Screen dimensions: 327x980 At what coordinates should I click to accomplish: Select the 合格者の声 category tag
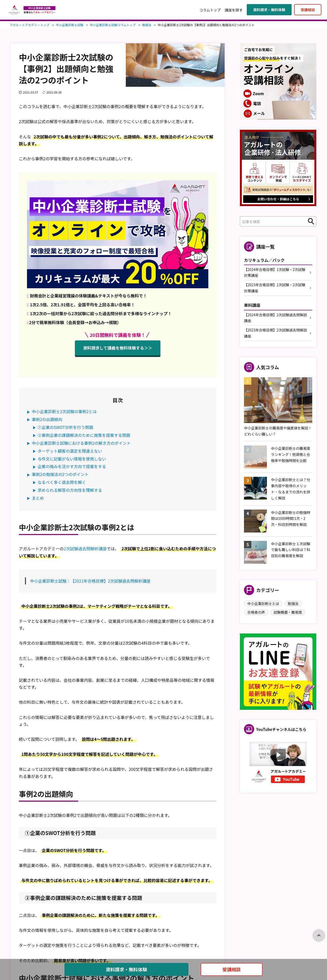256,612
